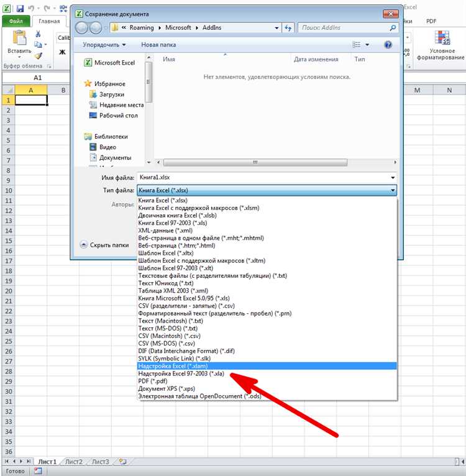Select Рабочий стол in navigation pane

[119, 116]
